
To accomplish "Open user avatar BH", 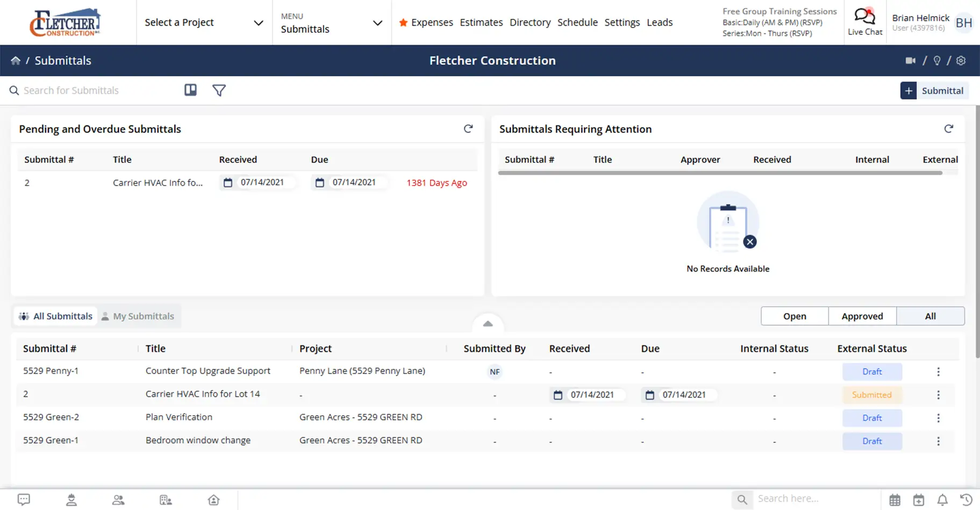I will click(x=964, y=23).
